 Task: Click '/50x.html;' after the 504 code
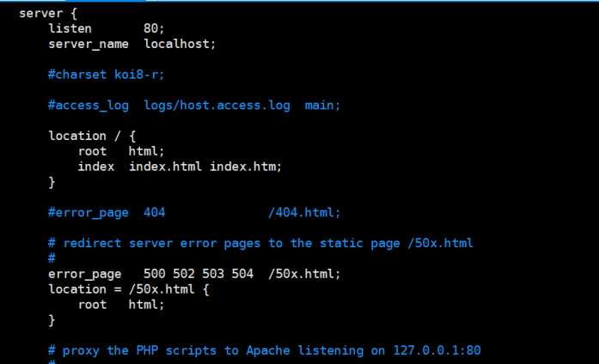304,274
